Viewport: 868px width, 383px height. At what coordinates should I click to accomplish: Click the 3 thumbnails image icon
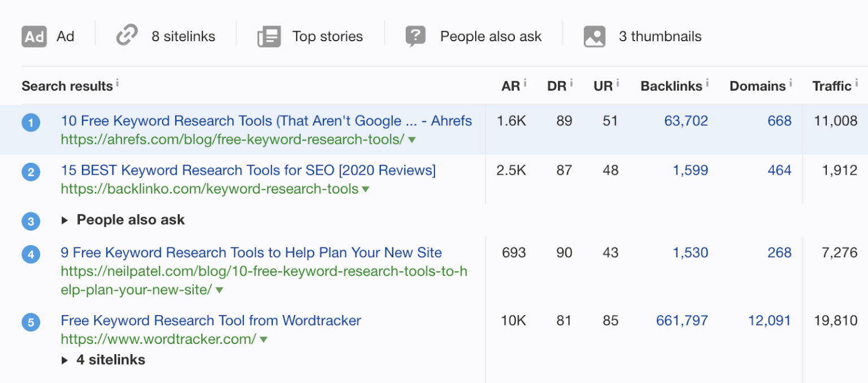click(x=594, y=35)
